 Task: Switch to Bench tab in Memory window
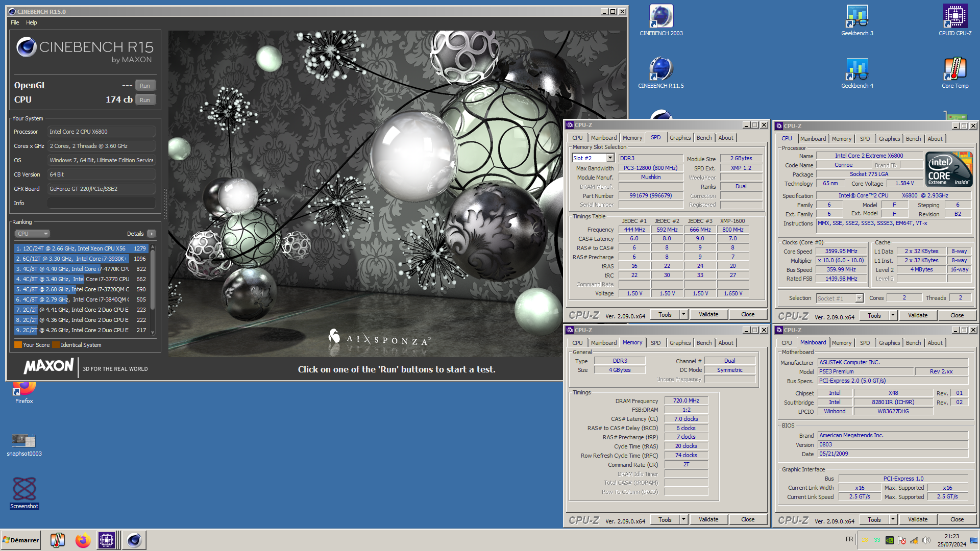[x=704, y=343]
